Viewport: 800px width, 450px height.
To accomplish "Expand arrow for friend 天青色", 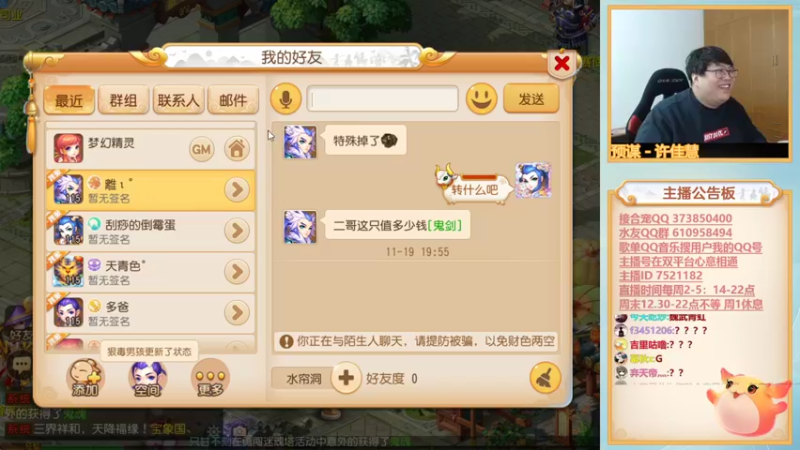I will [x=237, y=271].
